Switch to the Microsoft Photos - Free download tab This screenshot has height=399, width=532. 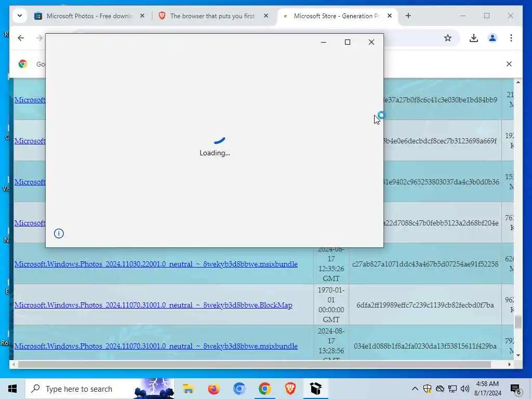point(89,16)
